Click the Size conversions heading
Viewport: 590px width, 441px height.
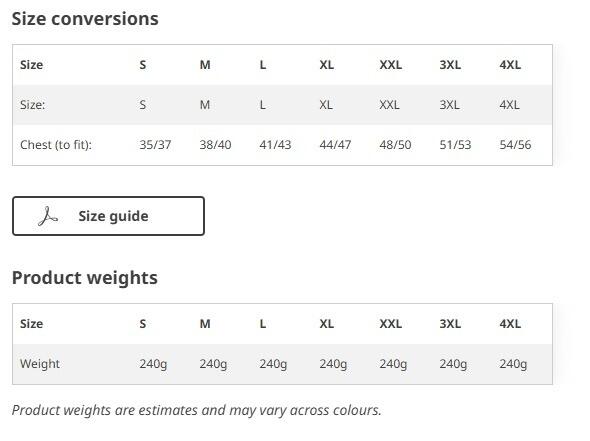[85, 19]
